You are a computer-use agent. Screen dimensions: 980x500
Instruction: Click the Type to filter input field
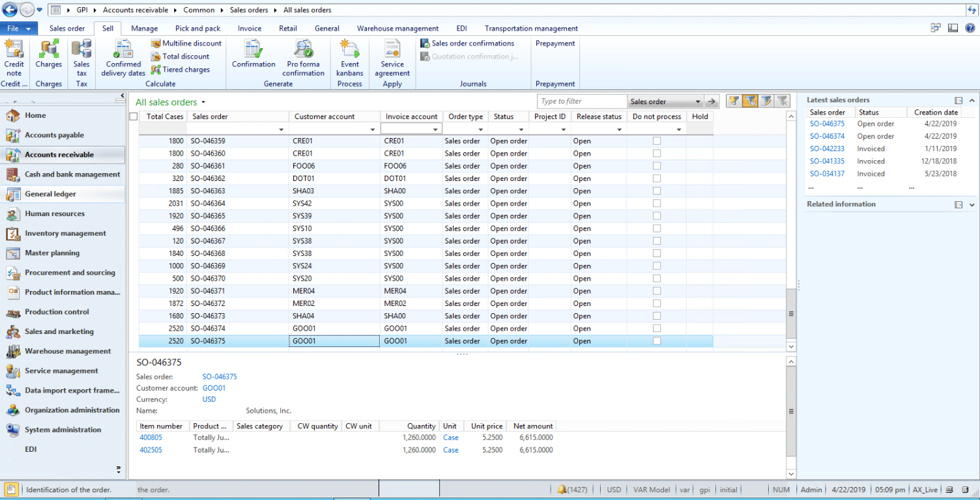pos(581,102)
